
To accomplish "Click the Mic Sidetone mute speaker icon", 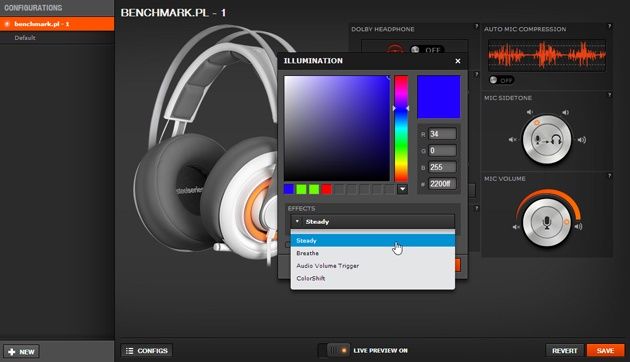I will 513,140.
